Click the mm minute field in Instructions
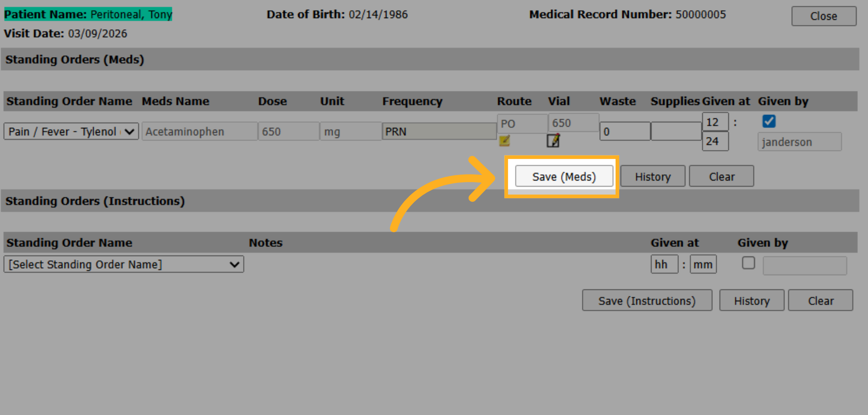Image resolution: width=868 pixels, height=415 pixels. [x=703, y=264]
